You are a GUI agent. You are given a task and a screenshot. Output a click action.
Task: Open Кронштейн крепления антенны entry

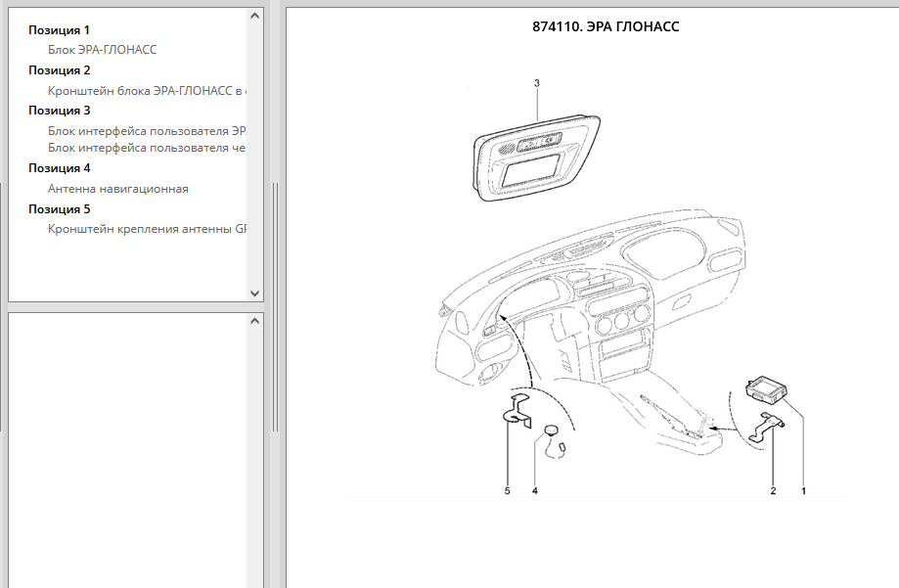(147, 229)
